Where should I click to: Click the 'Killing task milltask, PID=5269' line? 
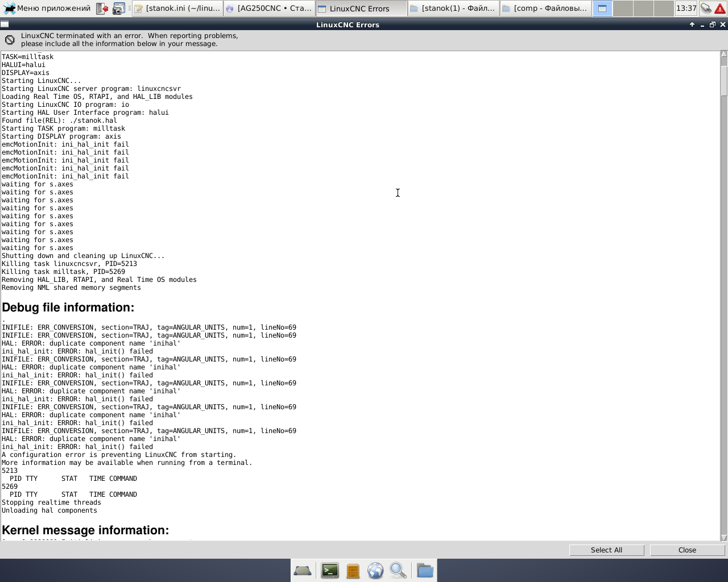63,272
